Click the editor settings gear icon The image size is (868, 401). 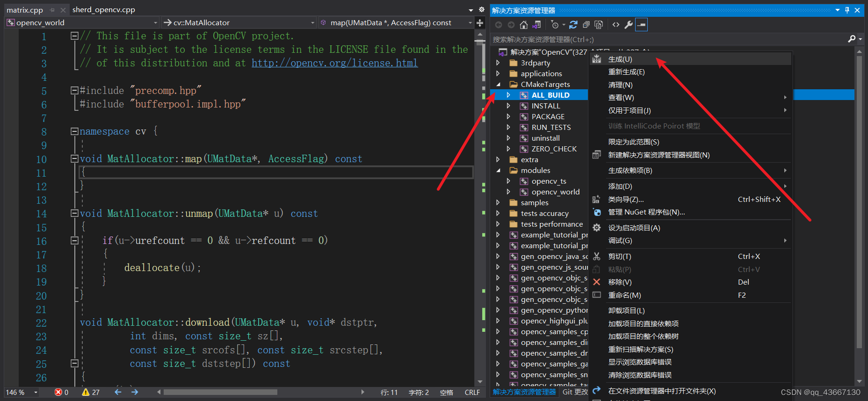[x=481, y=9]
